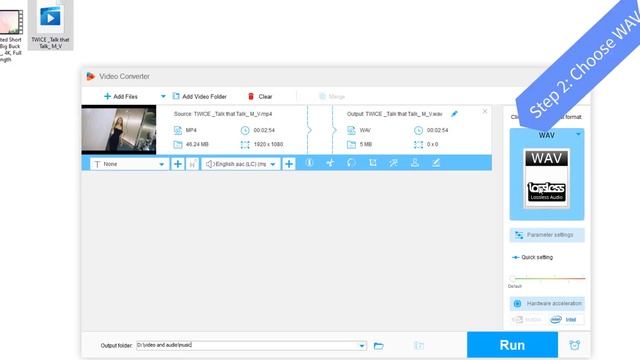Click the Nvidia acceleration option
Image resolution: width=640 pixels, height=360 pixels.
point(527,319)
